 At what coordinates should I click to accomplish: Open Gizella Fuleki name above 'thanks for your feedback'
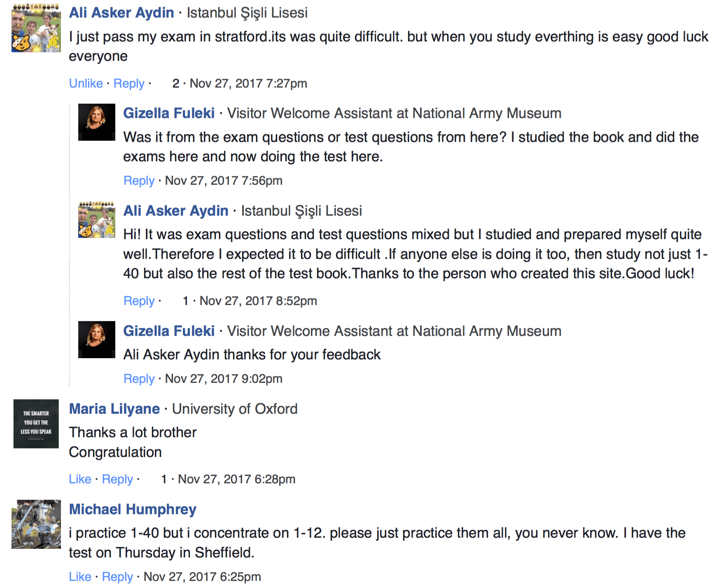169,331
